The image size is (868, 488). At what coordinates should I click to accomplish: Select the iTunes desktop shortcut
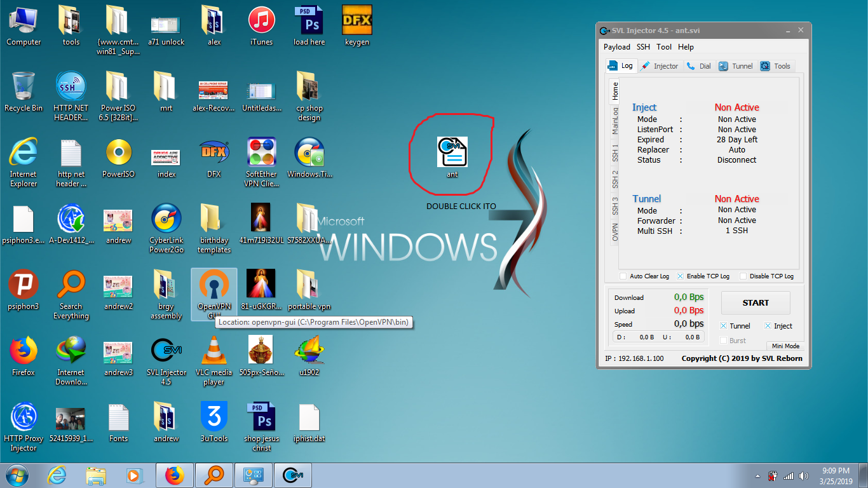(x=261, y=20)
